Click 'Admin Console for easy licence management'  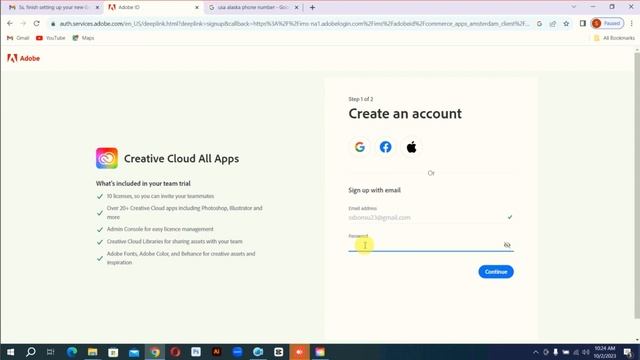[x=160, y=229]
